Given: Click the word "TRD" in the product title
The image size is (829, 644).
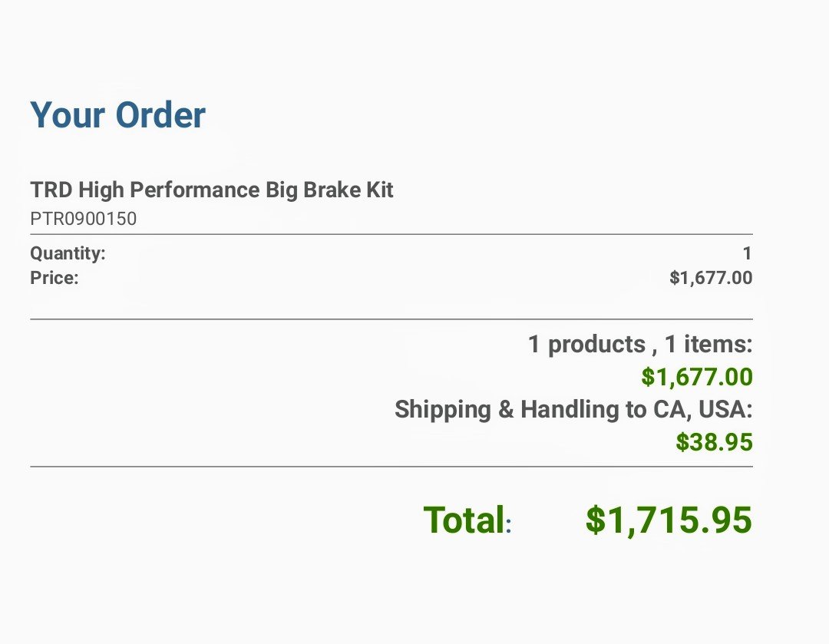Looking at the screenshot, I should pos(51,190).
